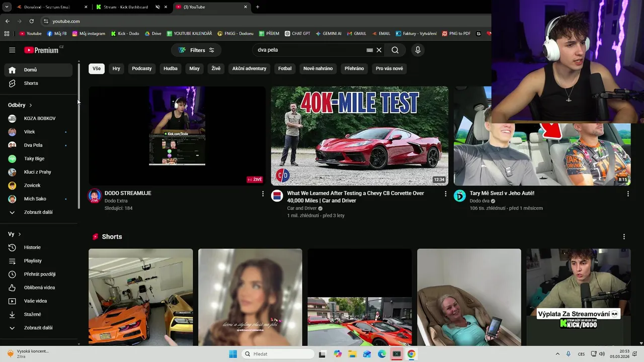The height and width of the screenshot is (362, 644).
Task: Open the Filters button
Action: pyautogui.click(x=196, y=50)
